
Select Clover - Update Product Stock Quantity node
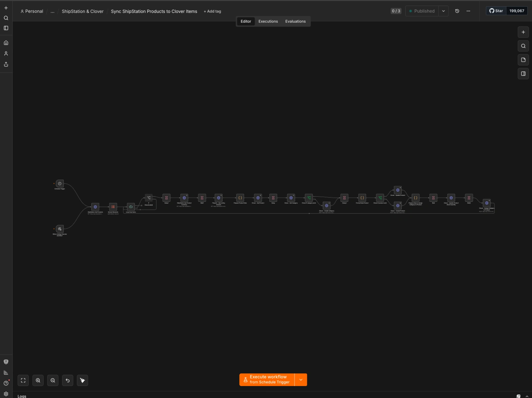(x=451, y=198)
